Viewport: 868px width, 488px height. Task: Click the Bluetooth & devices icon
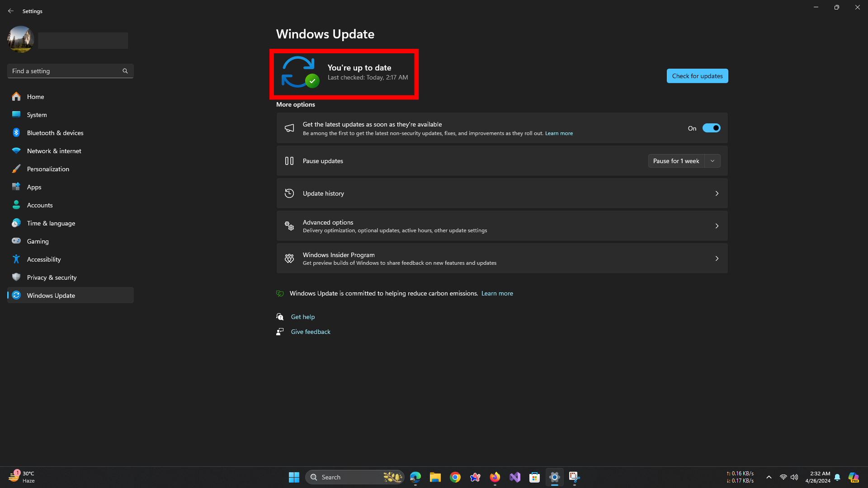tap(16, 133)
